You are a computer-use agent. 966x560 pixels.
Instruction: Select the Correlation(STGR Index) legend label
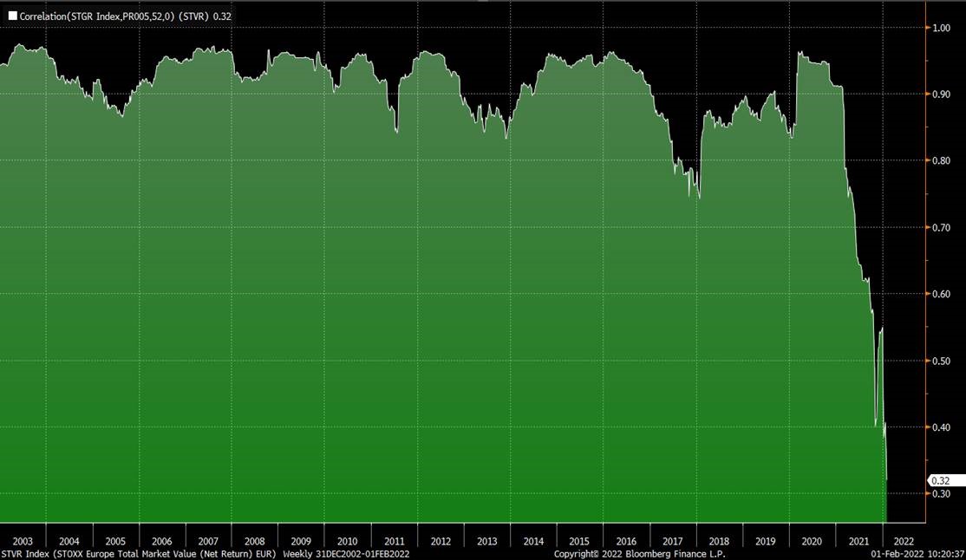pyautogui.click(x=114, y=16)
